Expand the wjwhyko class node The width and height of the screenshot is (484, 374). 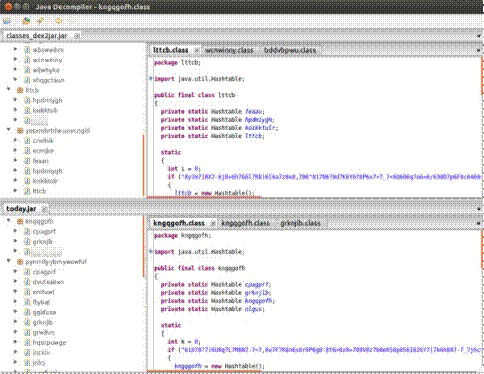(15, 70)
